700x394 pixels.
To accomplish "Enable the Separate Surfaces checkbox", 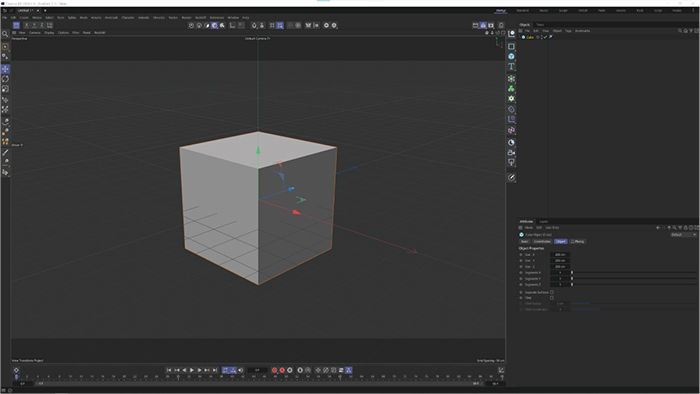I will coord(552,292).
